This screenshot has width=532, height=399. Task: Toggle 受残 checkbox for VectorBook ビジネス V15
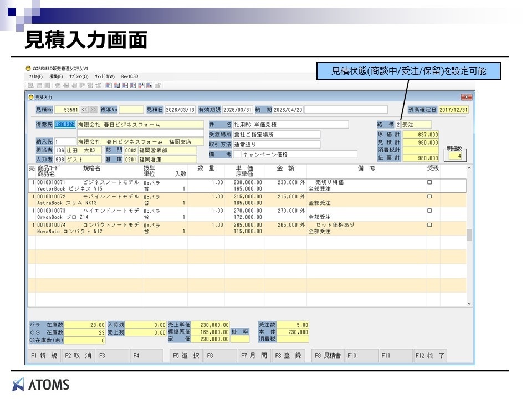[429, 182]
